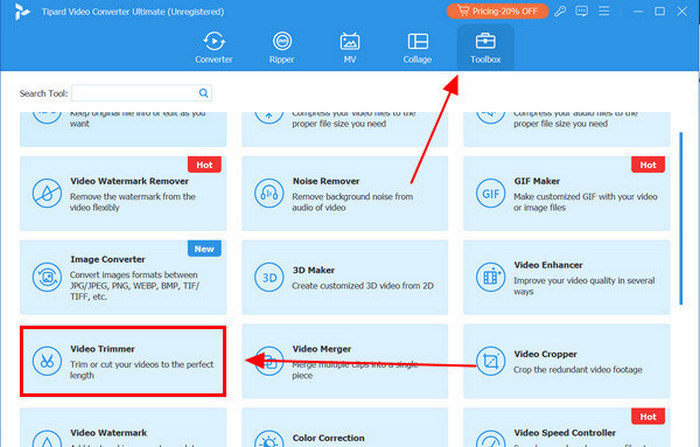This screenshot has width=700, height=447.
Task: Open the GIF Maker title
Action: (537, 181)
